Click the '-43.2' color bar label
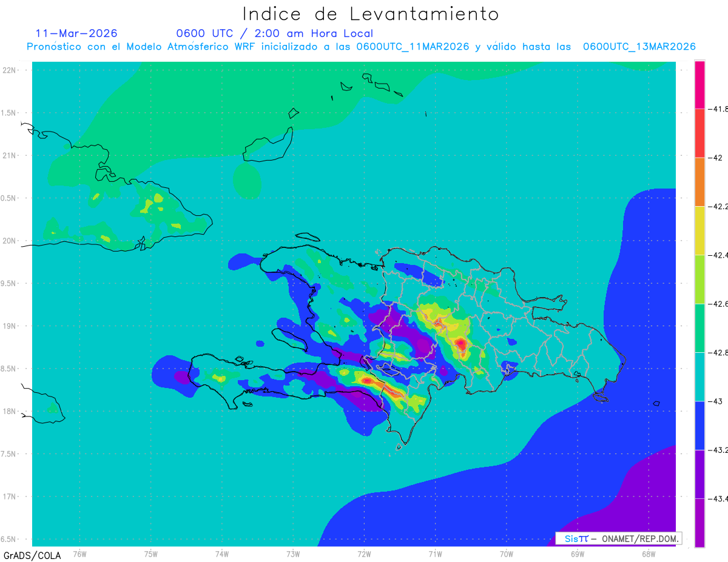728x562 pixels. click(717, 450)
